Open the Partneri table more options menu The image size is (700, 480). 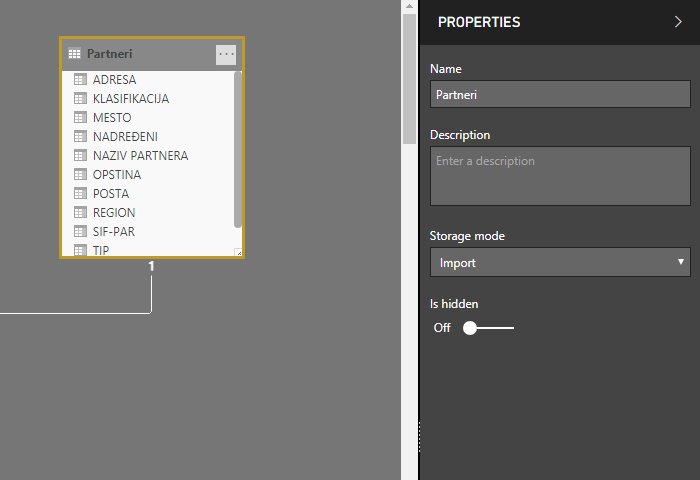click(227, 54)
